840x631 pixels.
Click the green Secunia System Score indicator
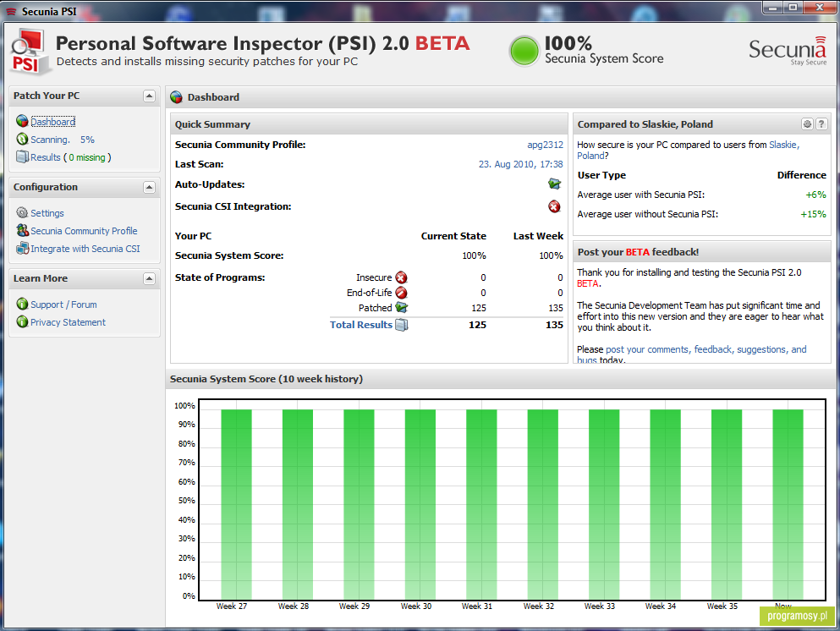(x=524, y=52)
